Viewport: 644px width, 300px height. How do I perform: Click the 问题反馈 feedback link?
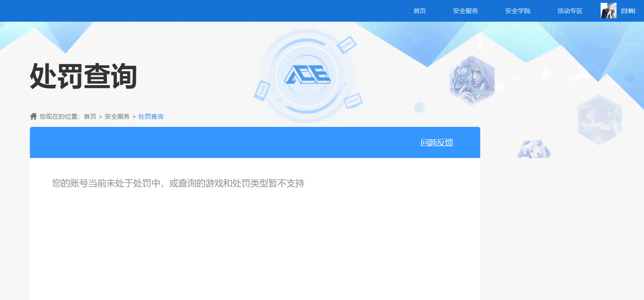pyautogui.click(x=437, y=142)
